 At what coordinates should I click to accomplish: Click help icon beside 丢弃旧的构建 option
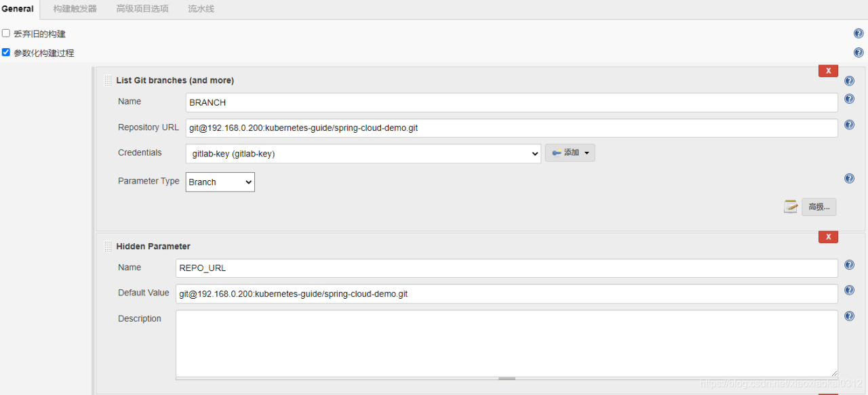[x=859, y=34]
